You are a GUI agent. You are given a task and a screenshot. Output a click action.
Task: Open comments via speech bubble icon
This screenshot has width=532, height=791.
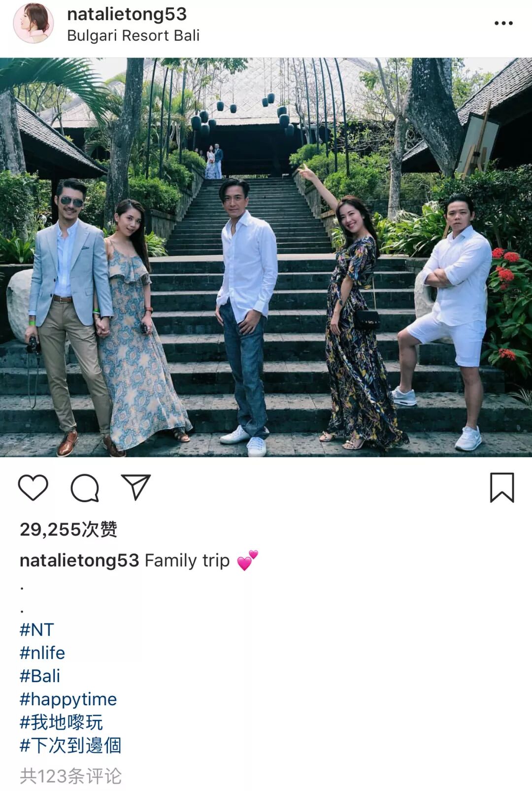pyautogui.click(x=85, y=488)
